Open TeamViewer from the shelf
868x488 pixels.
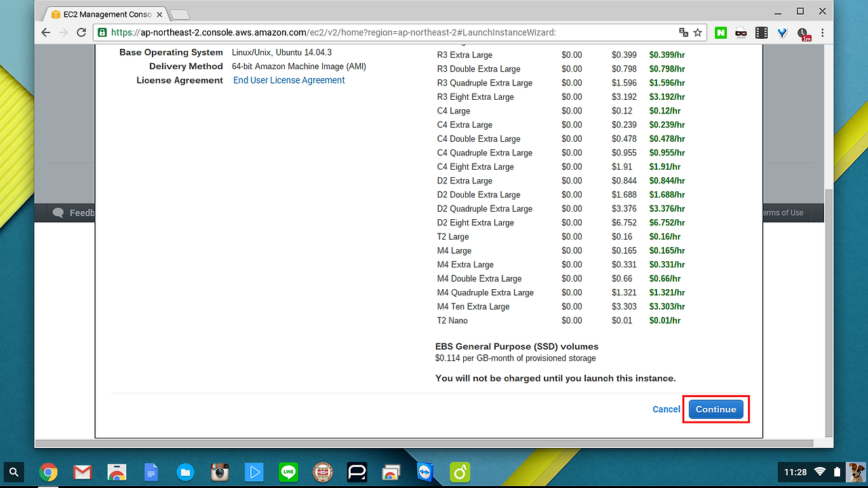coord(425,472)
